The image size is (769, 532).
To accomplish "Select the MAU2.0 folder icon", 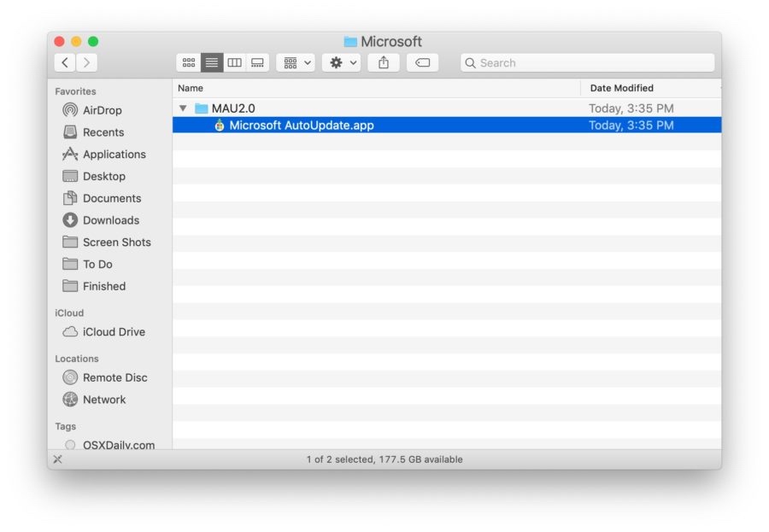I will point(201,108).
